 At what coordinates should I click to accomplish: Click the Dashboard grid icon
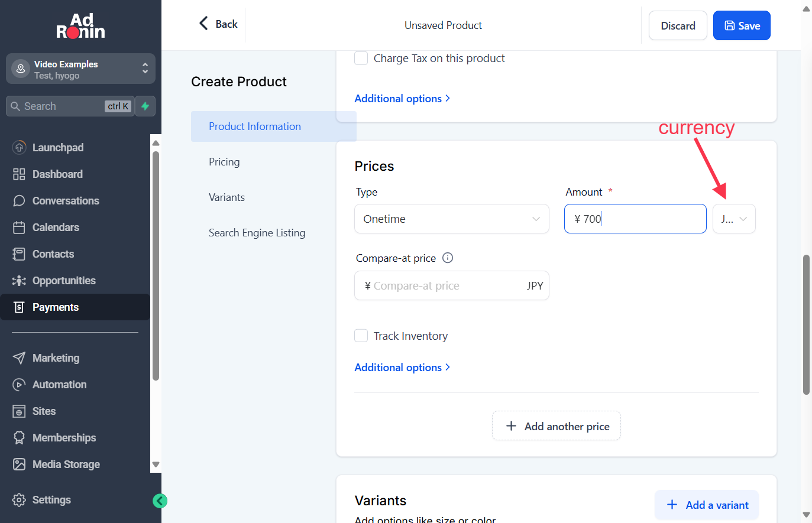coord(19,174)
